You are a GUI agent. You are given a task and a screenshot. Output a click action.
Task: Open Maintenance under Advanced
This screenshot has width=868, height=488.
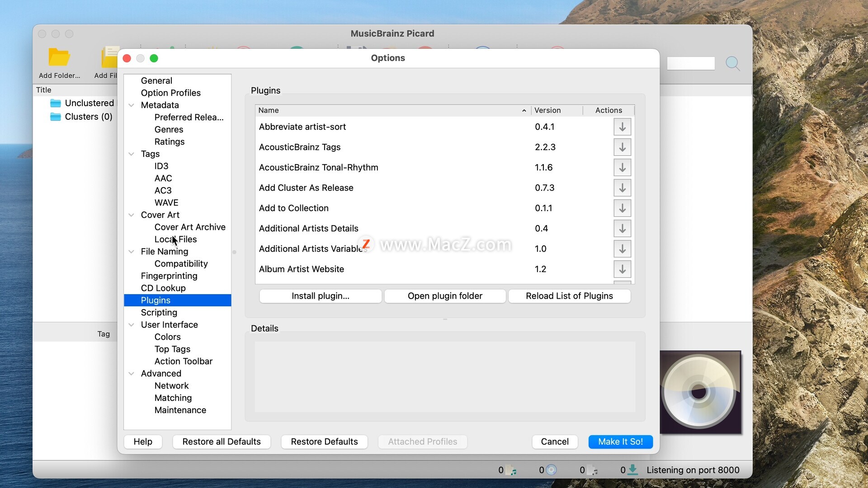click(180, 410)
